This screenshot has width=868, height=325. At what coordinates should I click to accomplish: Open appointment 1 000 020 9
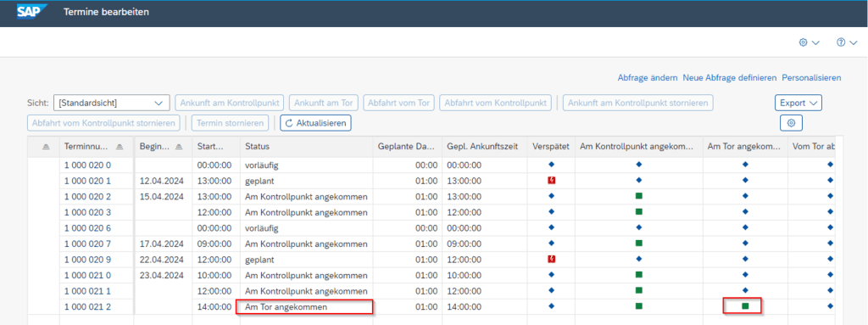(x=87, y=260)
